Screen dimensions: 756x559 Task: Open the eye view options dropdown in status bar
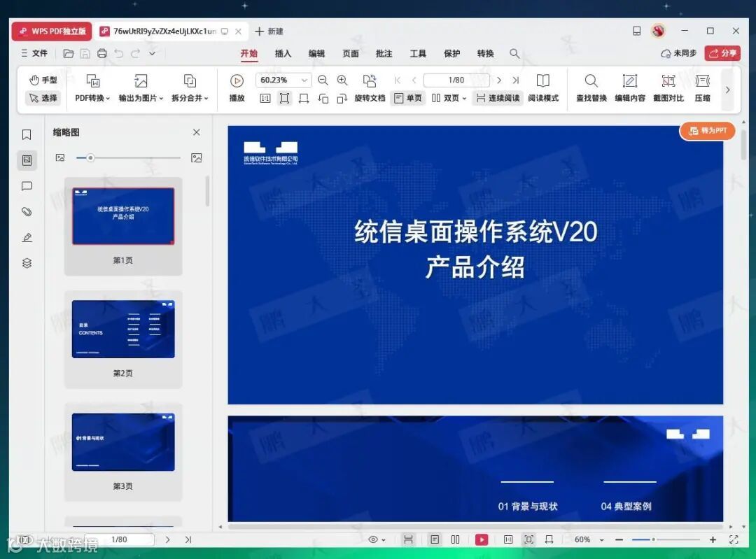(x=377, y=539)
